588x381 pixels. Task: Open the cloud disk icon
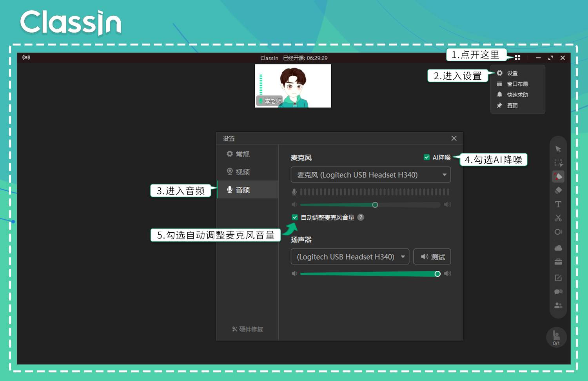tap(558, 248)
